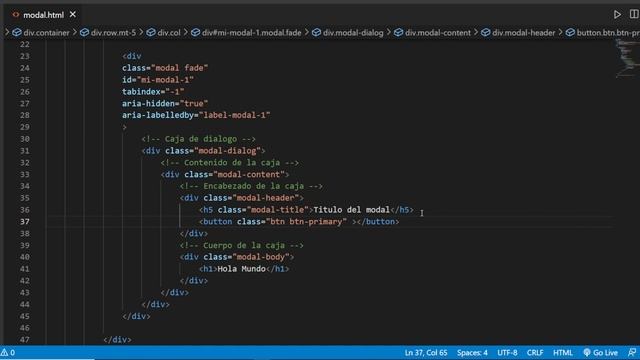
Task: Place cursor on id="mi-modal-1" attribute
Action: pos(158,80)
